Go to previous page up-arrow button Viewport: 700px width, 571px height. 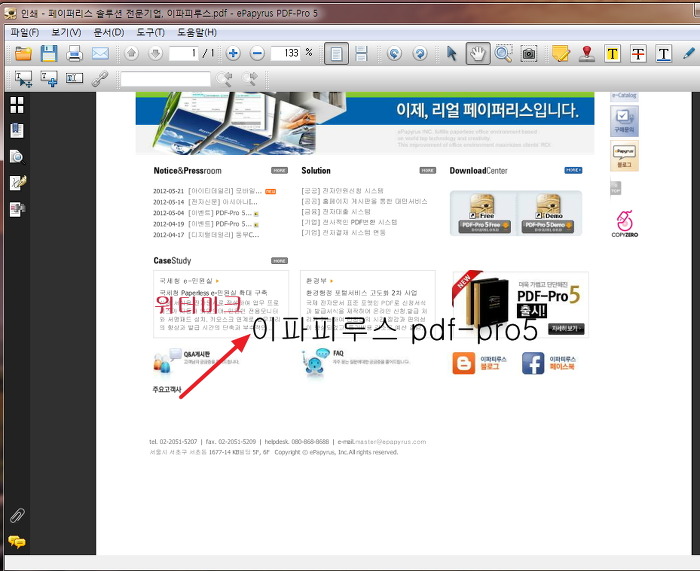[131, 54]
